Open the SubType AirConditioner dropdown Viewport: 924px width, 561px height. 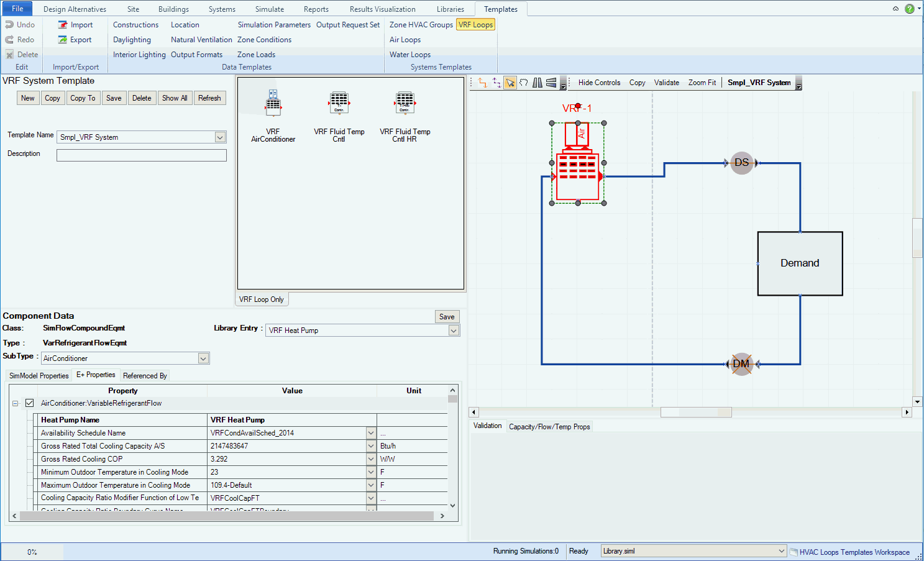tap(203, 358)
